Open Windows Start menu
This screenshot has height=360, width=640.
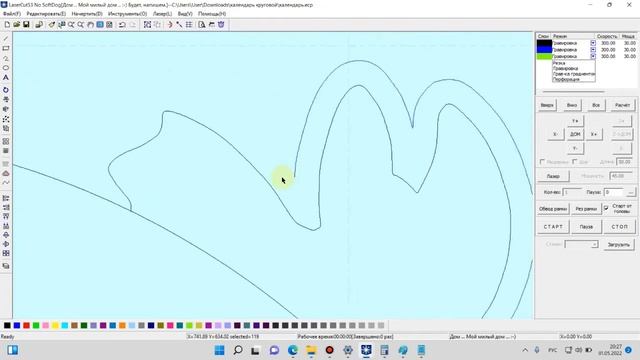219,350
